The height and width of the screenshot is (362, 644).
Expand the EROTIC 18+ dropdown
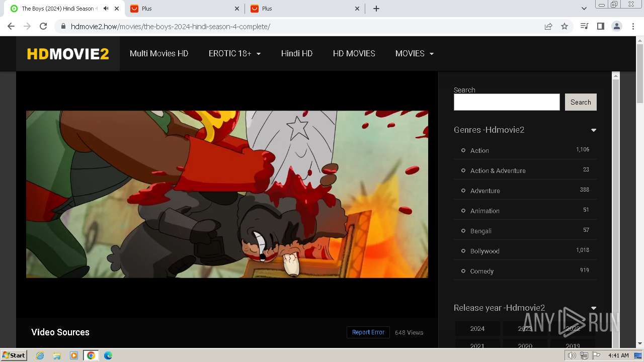(234, 53)
